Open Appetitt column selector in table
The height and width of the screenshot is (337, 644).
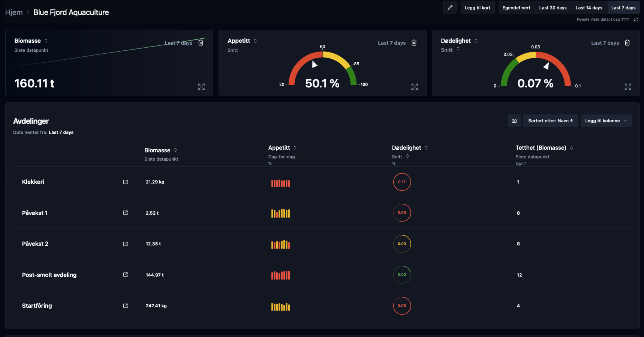[x=295, y=148]
